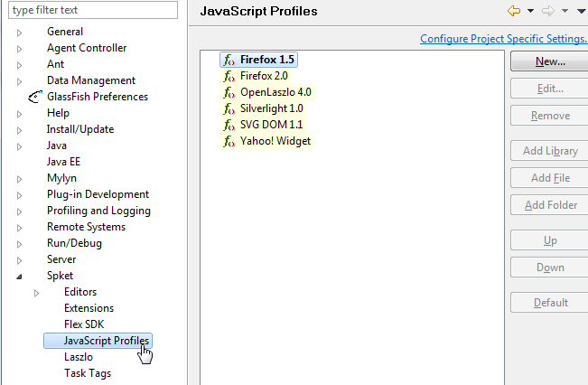Click the Down button

pyautogui.click(x=550, y=268)
